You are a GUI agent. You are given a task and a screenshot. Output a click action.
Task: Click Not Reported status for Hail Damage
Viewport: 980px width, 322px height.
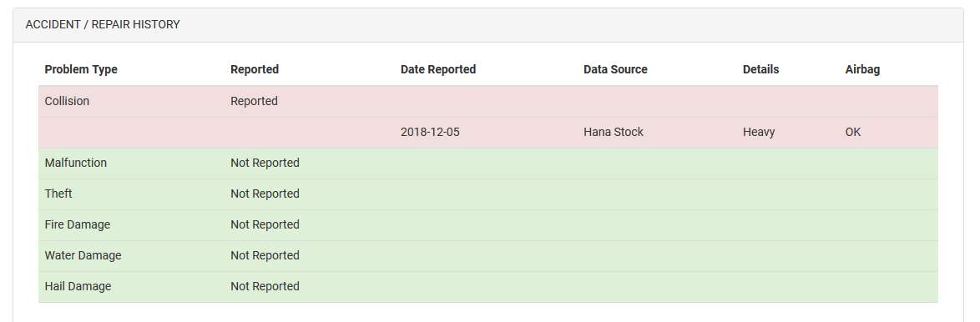(x=265, y=286)
